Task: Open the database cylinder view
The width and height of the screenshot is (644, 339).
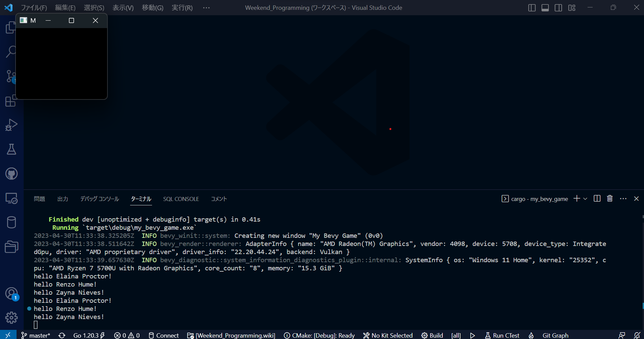Action: [x=11, y=222]
